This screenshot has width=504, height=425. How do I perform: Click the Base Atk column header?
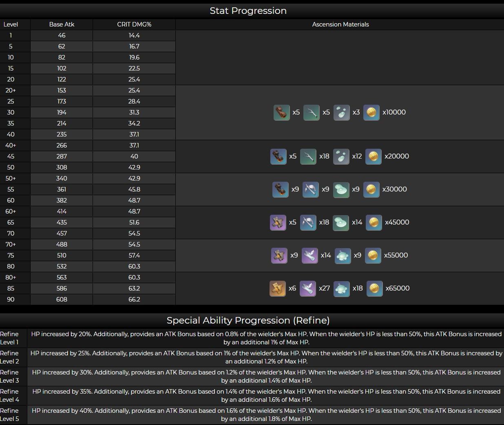pyautogui.click(x=62, y=24)
